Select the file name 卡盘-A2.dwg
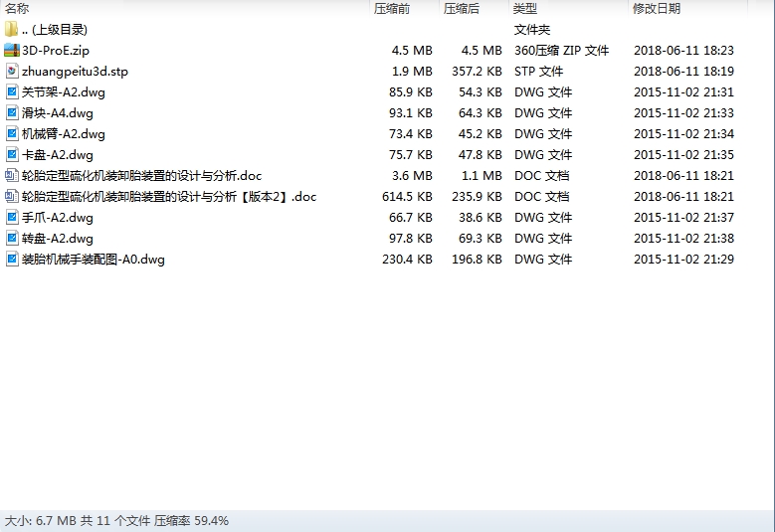The width and height of the screenshot is (775, 532). [58, 154]
